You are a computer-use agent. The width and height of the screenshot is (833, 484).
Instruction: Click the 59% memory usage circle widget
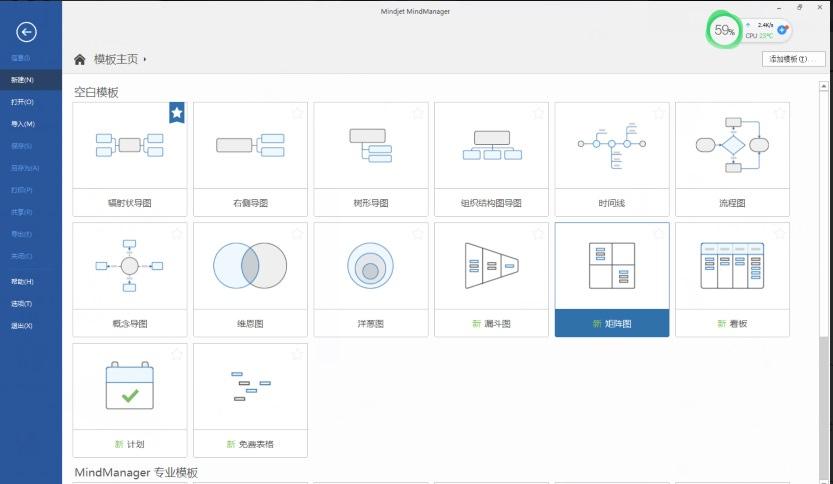tap(724, 30)
